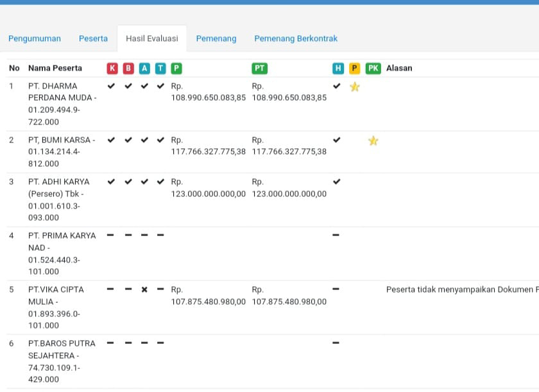This screenshot has height=392, width=539.
Task: Click the blue T column badge
Action: click(x=160, y=69)
